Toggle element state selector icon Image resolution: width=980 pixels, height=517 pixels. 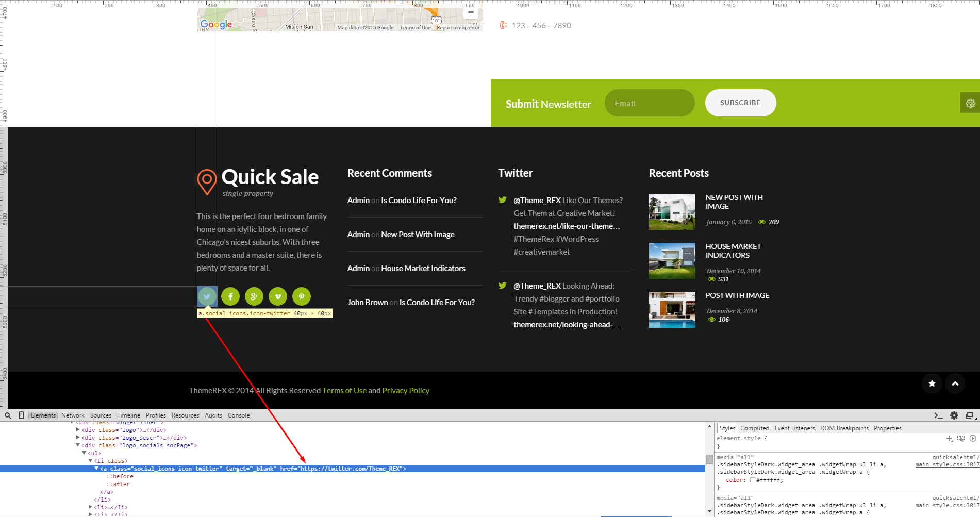pyautogui.click(x=961, y=439)
